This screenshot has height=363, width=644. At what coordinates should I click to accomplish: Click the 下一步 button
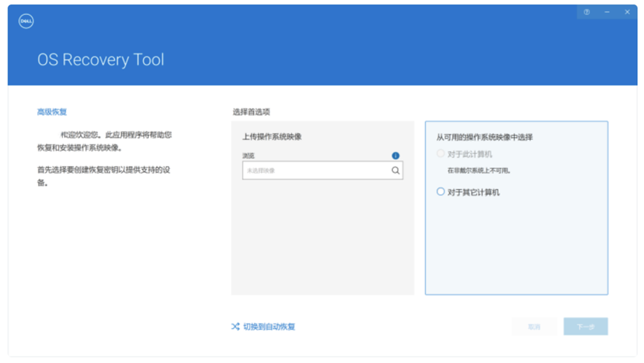pos(586,327)
